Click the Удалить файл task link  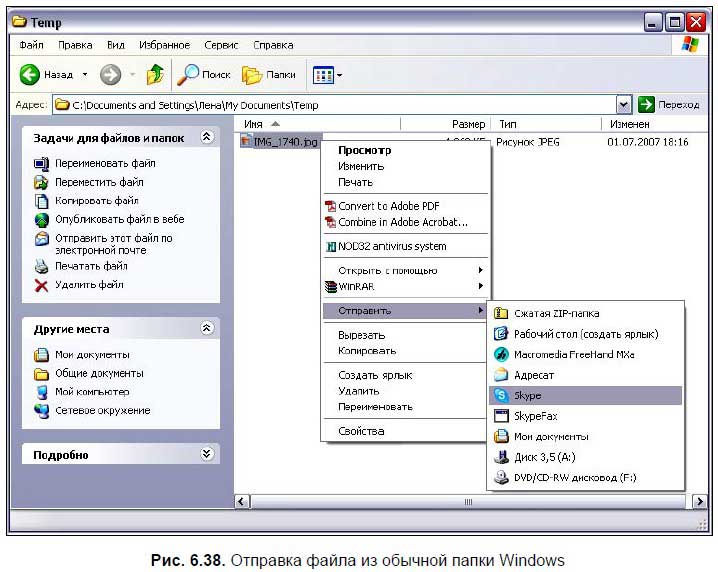tap(89, 284)
